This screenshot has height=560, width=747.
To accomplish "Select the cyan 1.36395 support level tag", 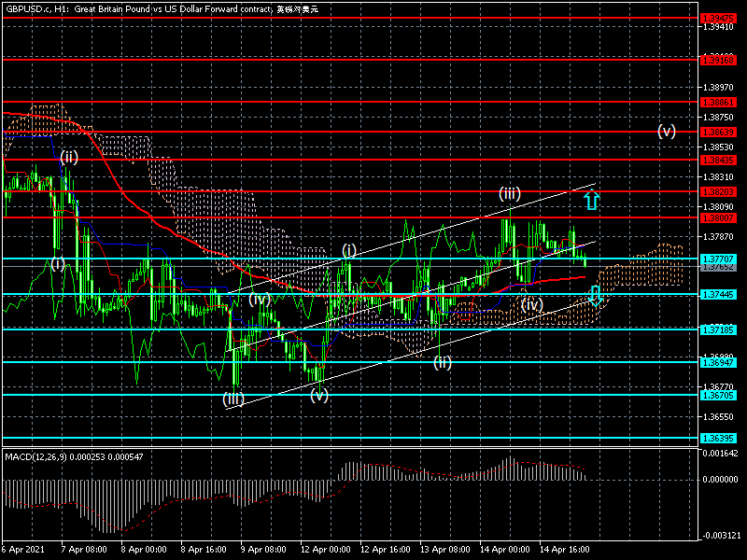I will 721,438.
